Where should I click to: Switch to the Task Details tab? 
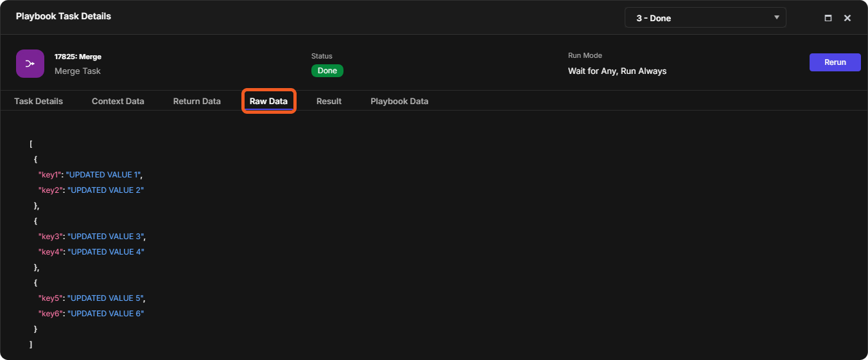pos(39,101)
